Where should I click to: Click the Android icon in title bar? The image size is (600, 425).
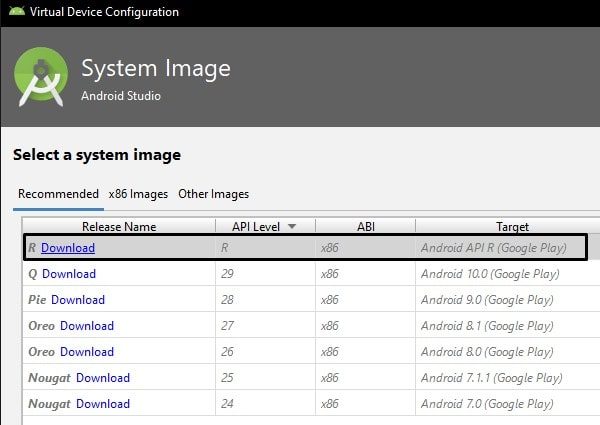click(16, 11)
